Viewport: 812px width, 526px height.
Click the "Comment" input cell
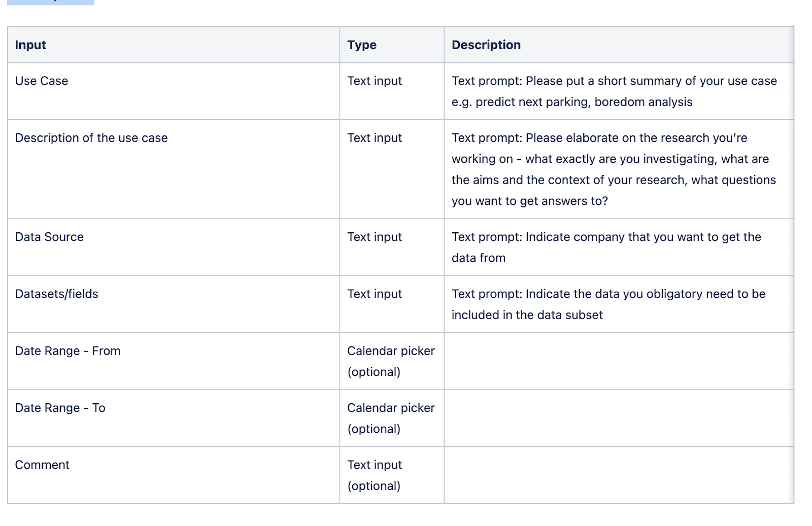tap(42, 465)
